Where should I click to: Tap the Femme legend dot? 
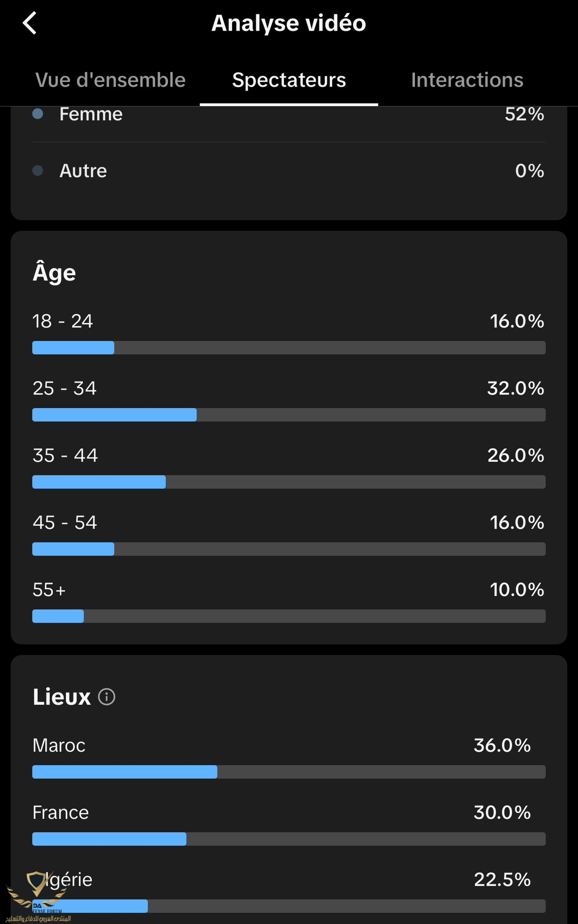tap(38, 114)
